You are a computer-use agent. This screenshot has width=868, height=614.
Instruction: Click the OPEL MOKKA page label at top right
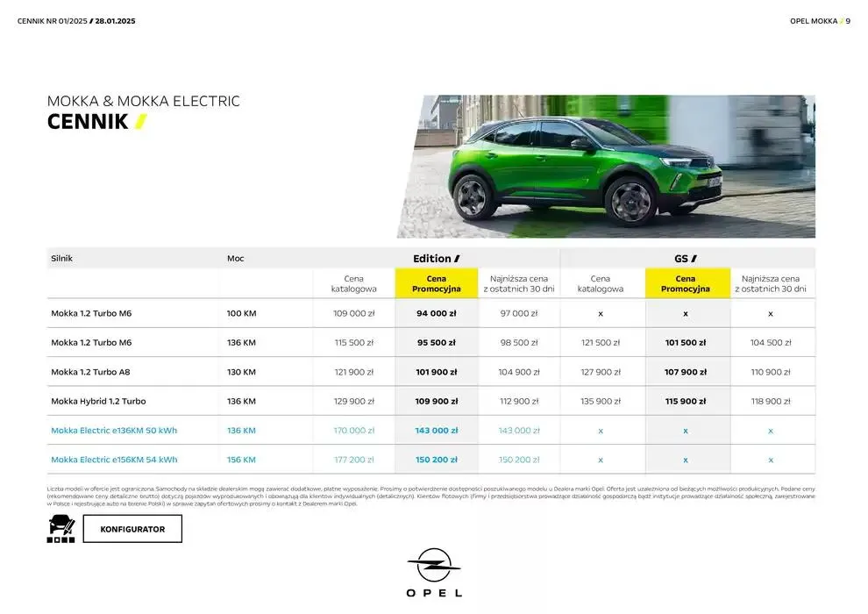(814, 21)
